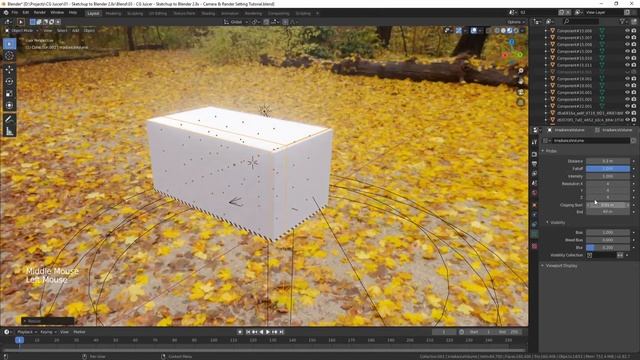The height and width of the screenshot is (360, 640).
Task: Disable rendering for Component#15.006 camera icon
Action: point(634,31)
